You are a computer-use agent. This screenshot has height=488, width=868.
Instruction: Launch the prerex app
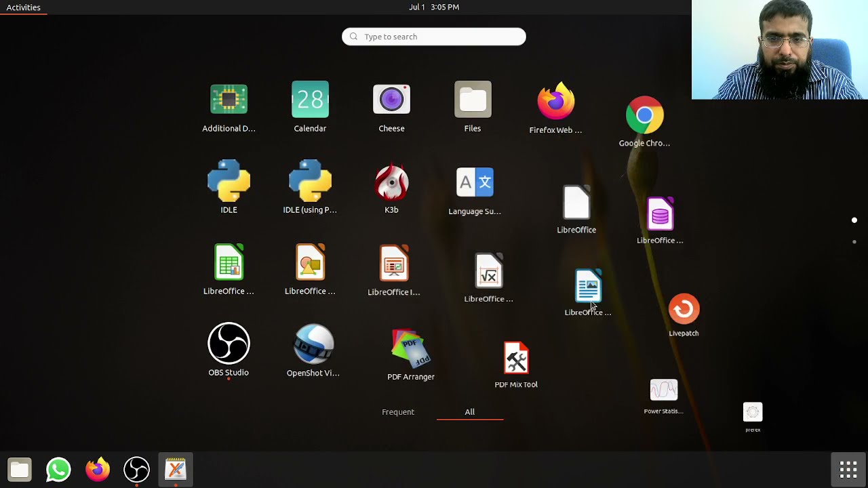click(x=753, y=412)
